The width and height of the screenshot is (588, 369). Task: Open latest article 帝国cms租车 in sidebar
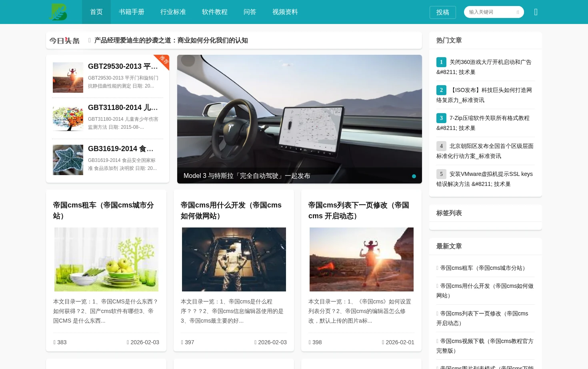[x=484, y=268]
